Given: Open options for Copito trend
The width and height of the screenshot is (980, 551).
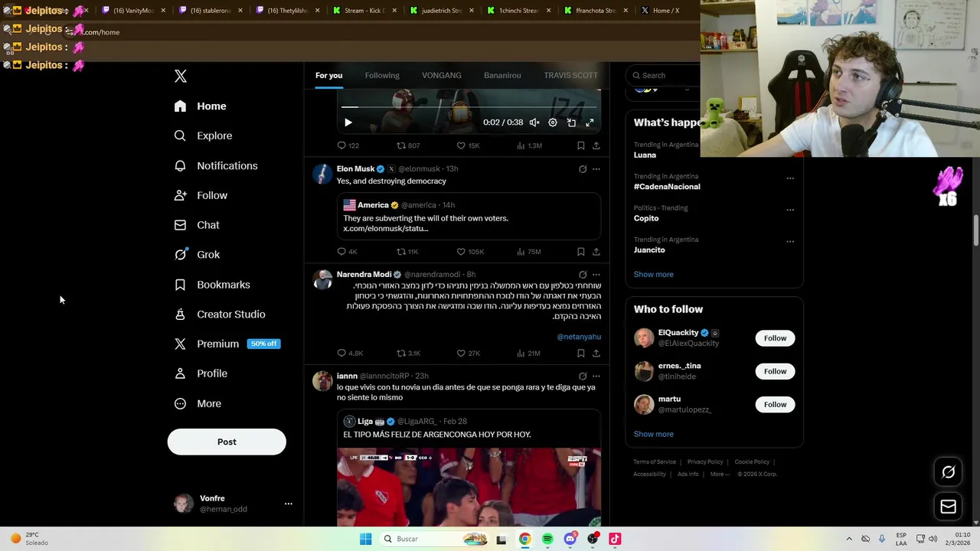Looking at the screenshot, I should 790,210.
